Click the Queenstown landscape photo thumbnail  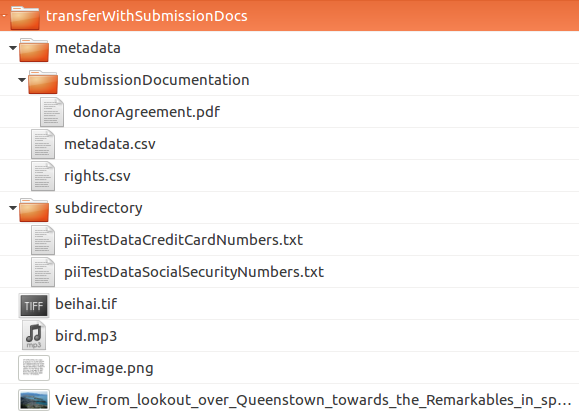(34, 400)
